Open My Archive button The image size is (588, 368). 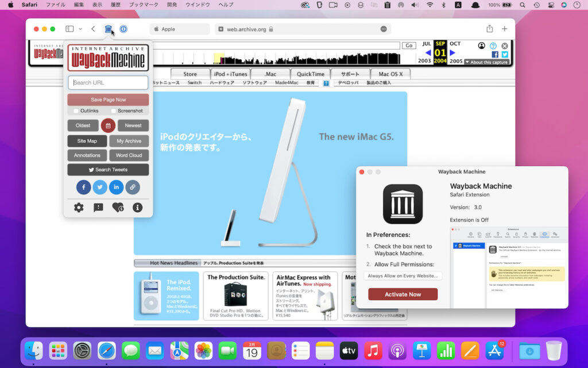point(129,141)
